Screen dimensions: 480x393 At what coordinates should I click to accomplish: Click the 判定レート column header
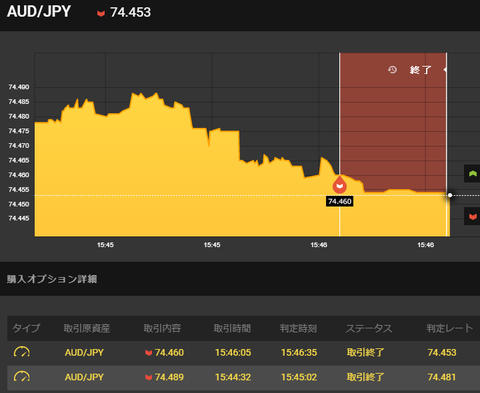point(450,328)
